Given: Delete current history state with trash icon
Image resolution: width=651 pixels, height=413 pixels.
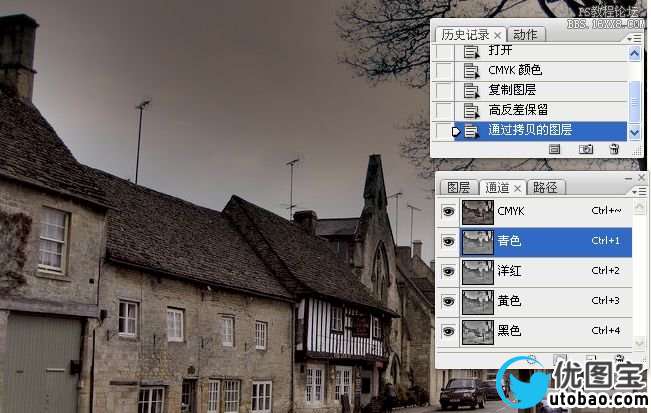Looking at the screenshot, I should tap(614, 149).
